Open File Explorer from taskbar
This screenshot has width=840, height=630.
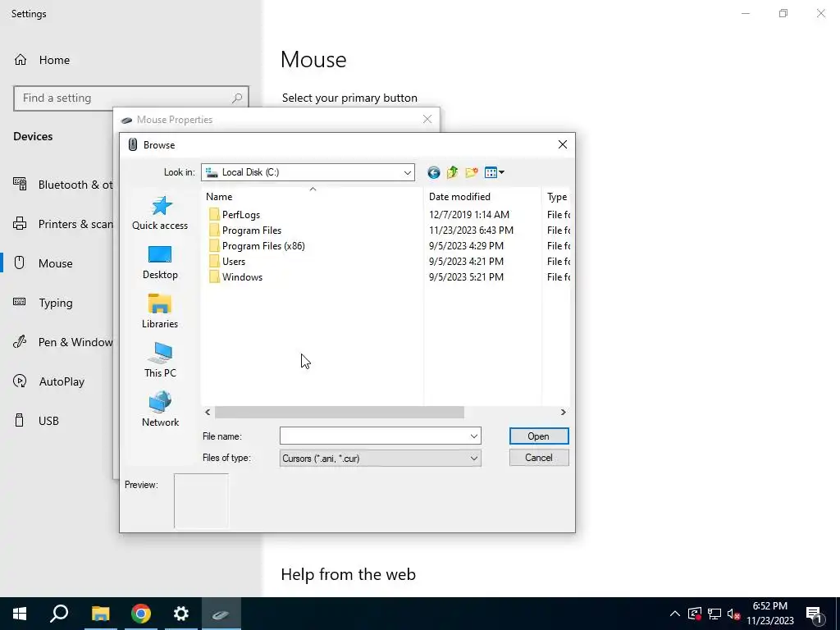pos(100,614)
